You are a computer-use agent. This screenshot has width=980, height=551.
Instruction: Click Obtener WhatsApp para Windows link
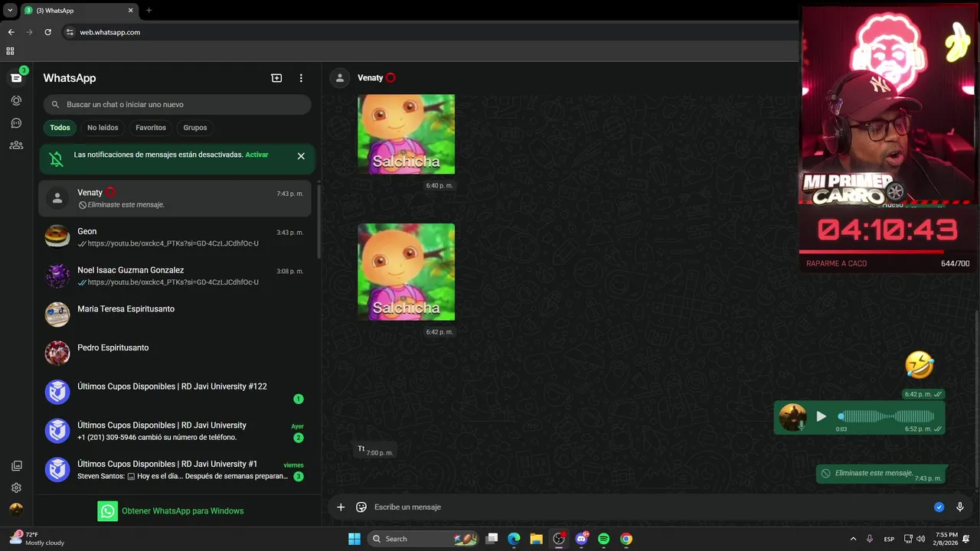pyautogui.click(x=182, y=511)
